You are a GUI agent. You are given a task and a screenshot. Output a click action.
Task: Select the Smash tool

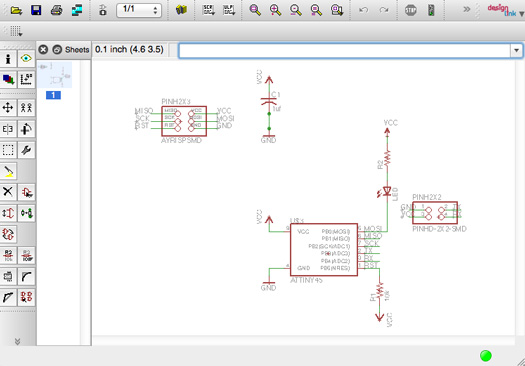tap(8, 277)
